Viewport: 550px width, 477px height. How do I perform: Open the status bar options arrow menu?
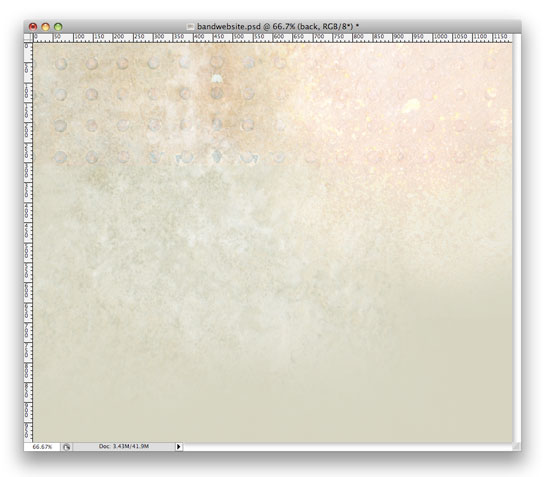point(179,446)
